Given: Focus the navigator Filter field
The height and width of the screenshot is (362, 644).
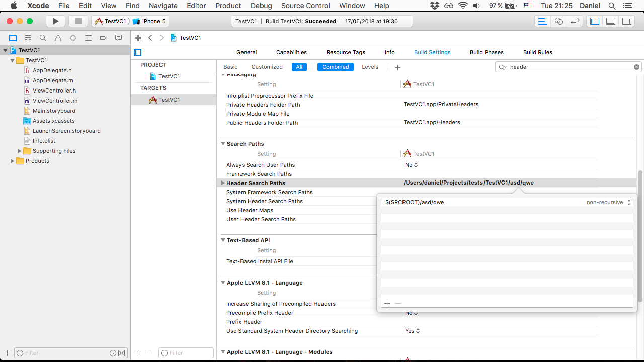Looking at the screenshot, I should click(x=70, y=353).
